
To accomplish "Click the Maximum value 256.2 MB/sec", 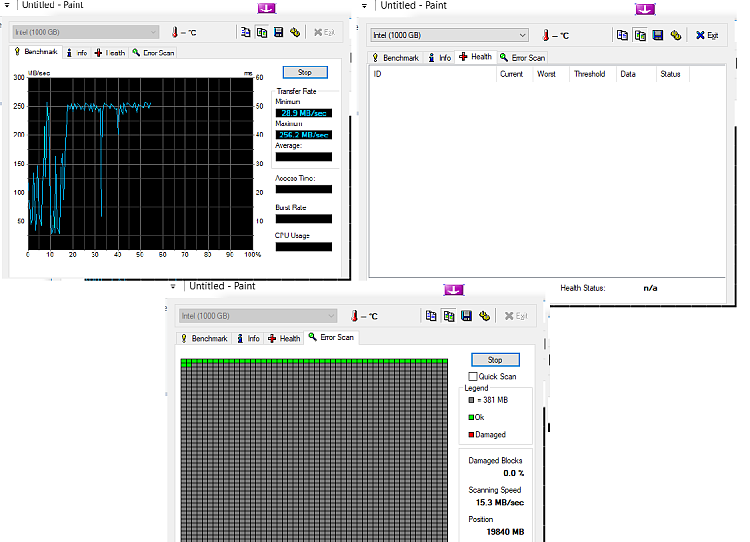I will pos(304,135).
